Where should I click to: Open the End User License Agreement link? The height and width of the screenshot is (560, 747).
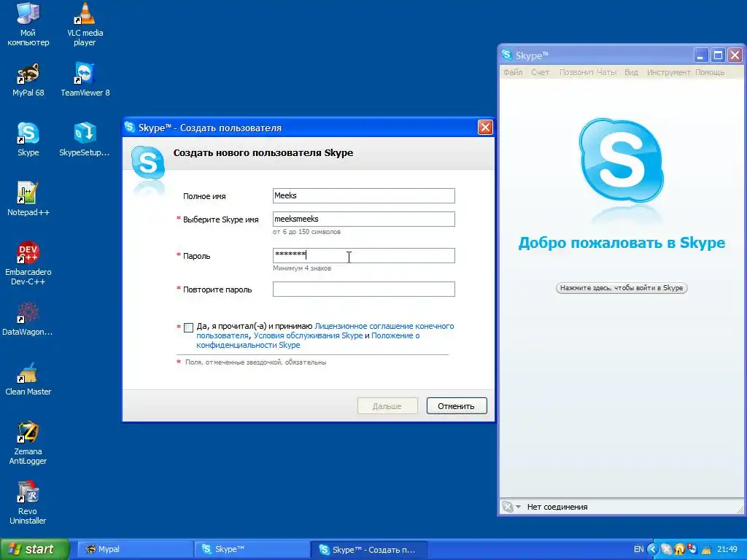pyautogui.click(x=384, y=326)
